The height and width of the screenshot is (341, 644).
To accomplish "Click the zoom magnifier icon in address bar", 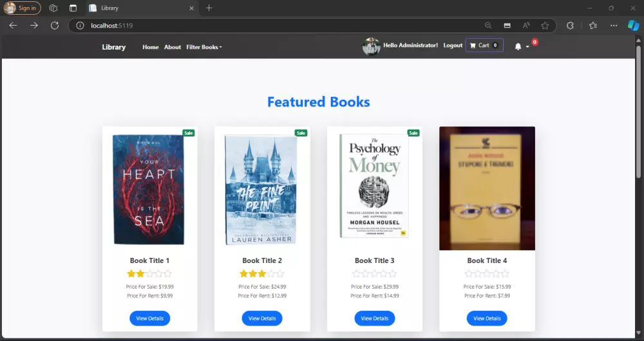I will [488, 26].
